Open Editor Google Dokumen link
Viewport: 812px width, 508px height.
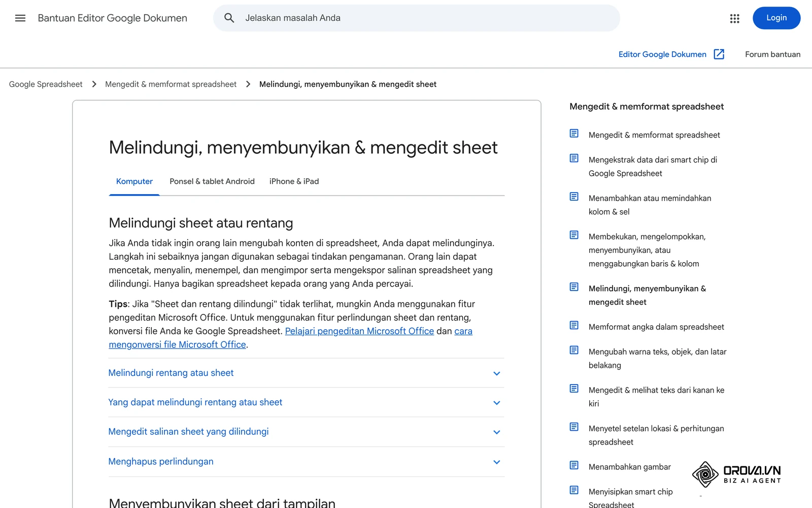pos(662,54)
